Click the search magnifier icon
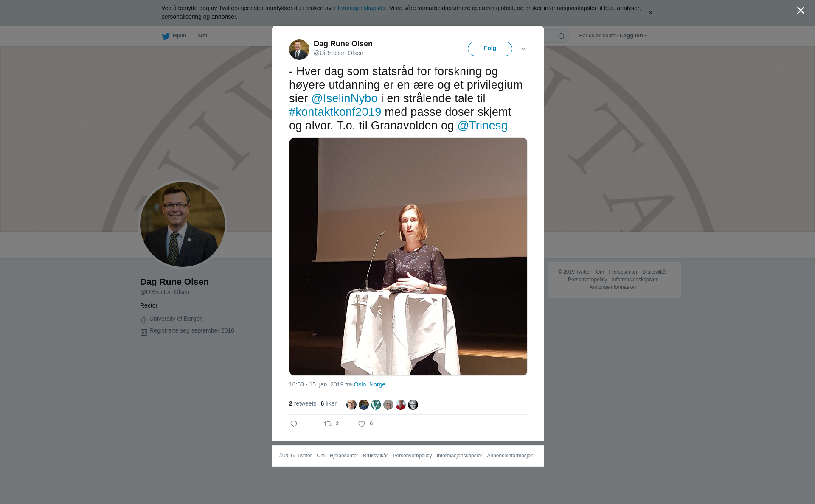 (x=562, y=36)
